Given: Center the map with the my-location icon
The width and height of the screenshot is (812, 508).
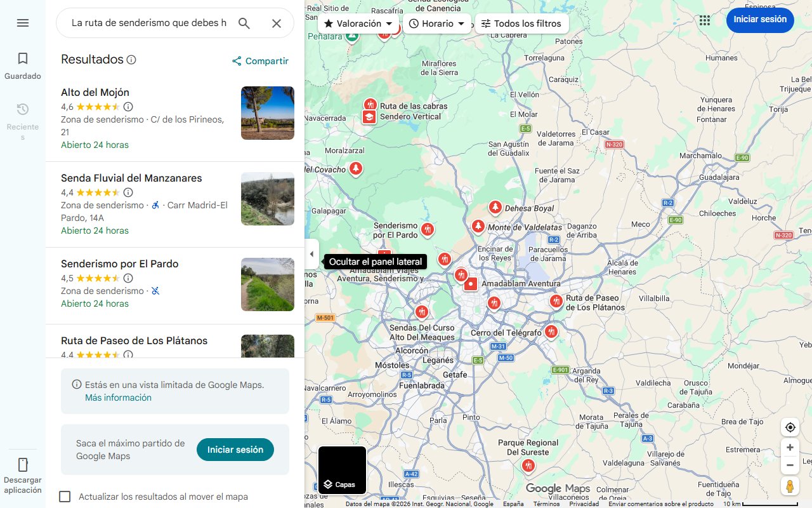Looking at the screenshot, I should tap(790, 427).
